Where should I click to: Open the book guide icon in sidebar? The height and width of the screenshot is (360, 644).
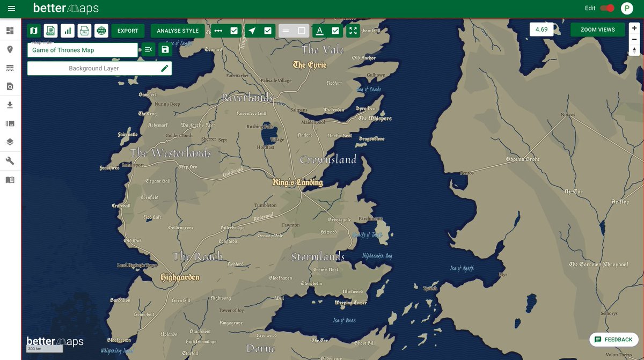click(x=10, y=180)
